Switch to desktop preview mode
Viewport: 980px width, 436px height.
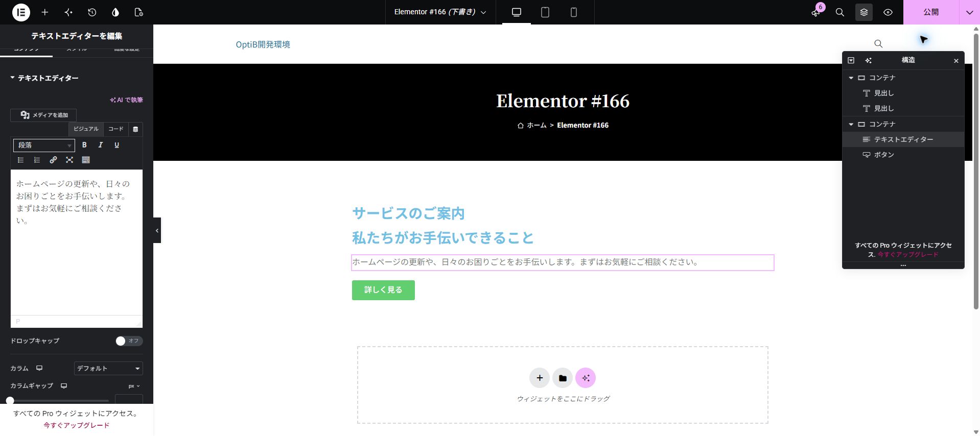point(517,12)
